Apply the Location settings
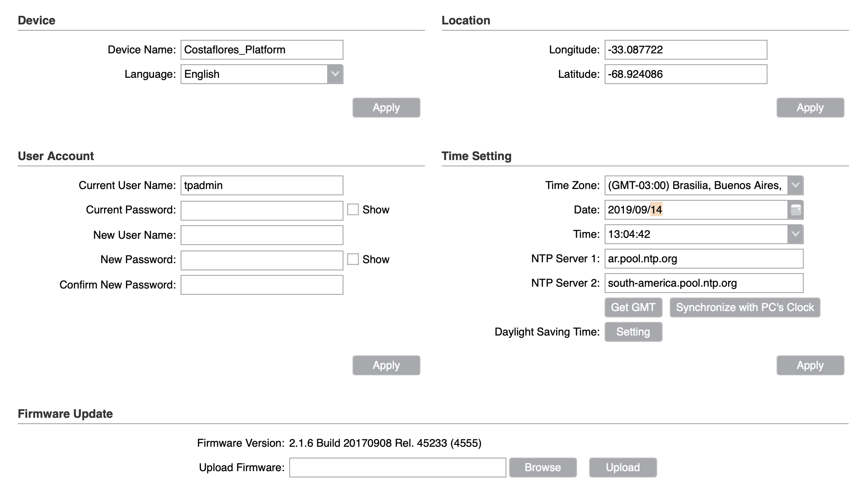The image size is (868, 501). coord(811,108)
